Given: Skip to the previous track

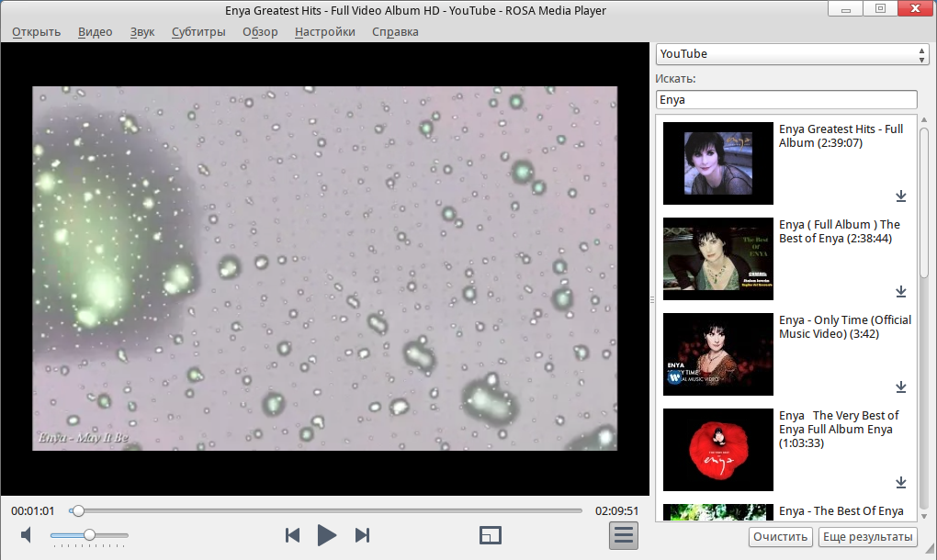Looking at the screenshot, I should 292,535.
